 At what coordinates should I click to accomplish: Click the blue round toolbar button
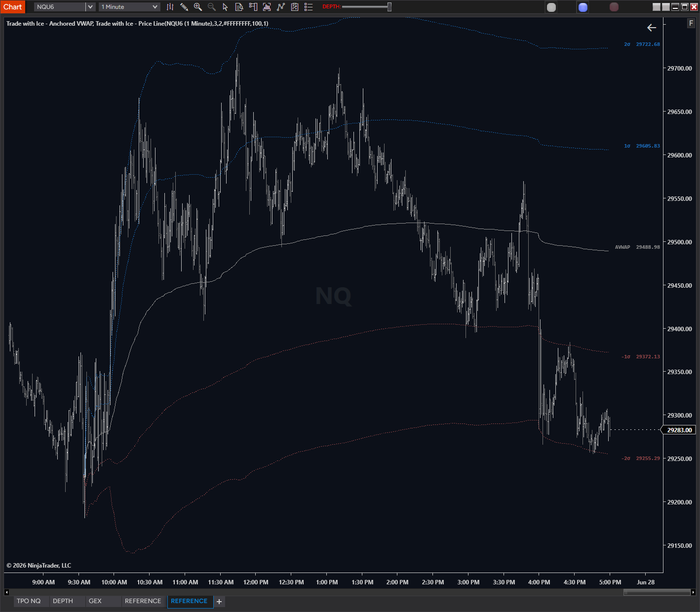pyautogui.click(x=583, y=7)
